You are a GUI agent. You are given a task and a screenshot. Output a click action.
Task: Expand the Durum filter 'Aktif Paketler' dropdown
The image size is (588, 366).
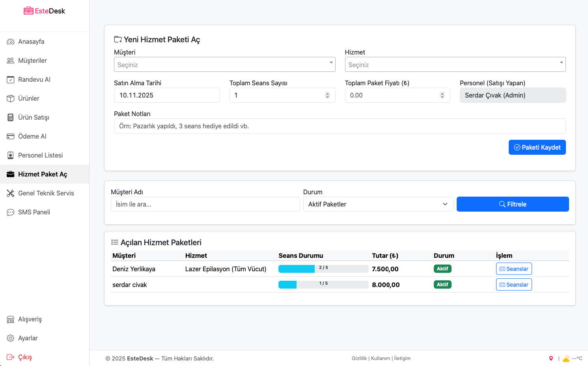click(x=378, y=204)
